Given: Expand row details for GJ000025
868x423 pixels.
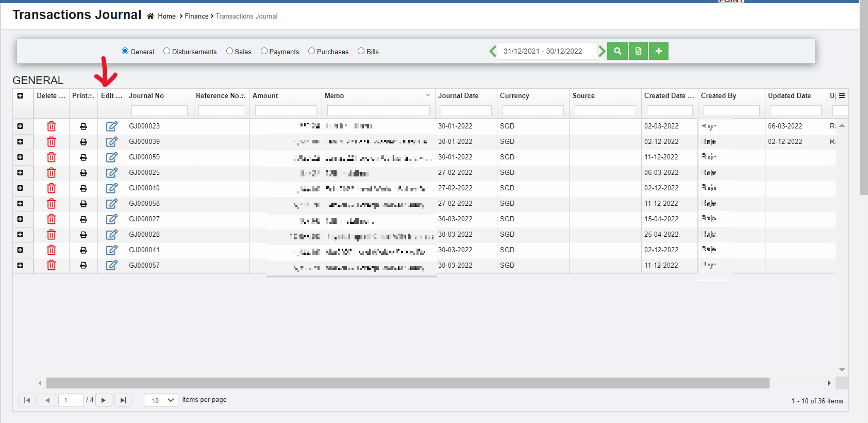Looking at the screenshot, I should [x=20, y=173].
